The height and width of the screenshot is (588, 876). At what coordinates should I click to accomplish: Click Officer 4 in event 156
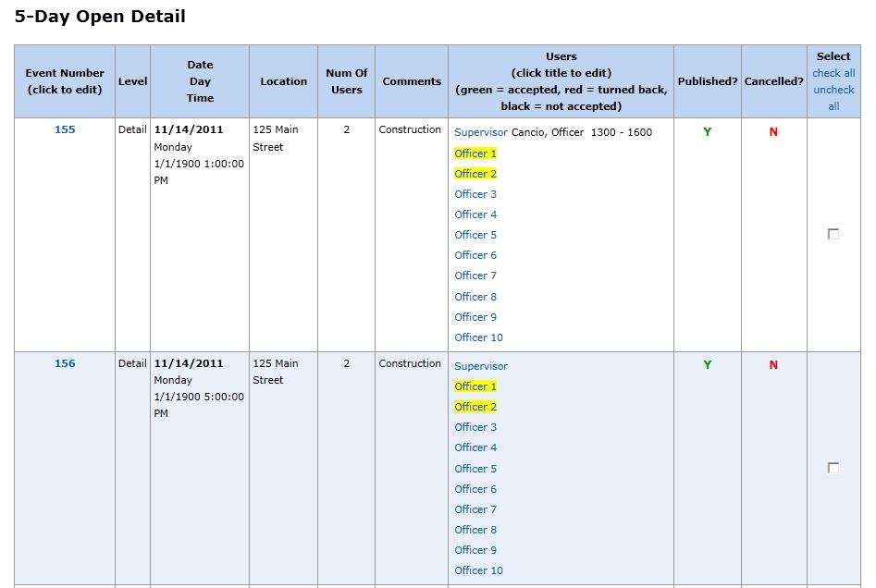(x=475, y=447)
